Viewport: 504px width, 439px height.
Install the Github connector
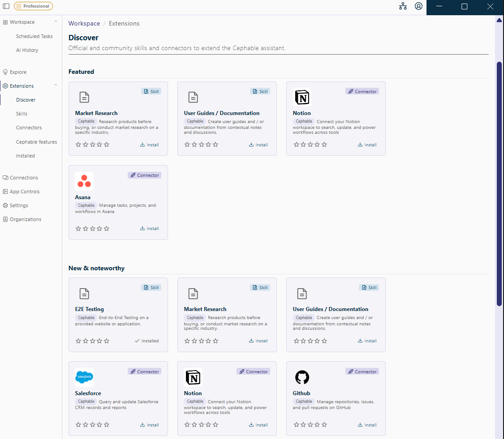point(367,425)
